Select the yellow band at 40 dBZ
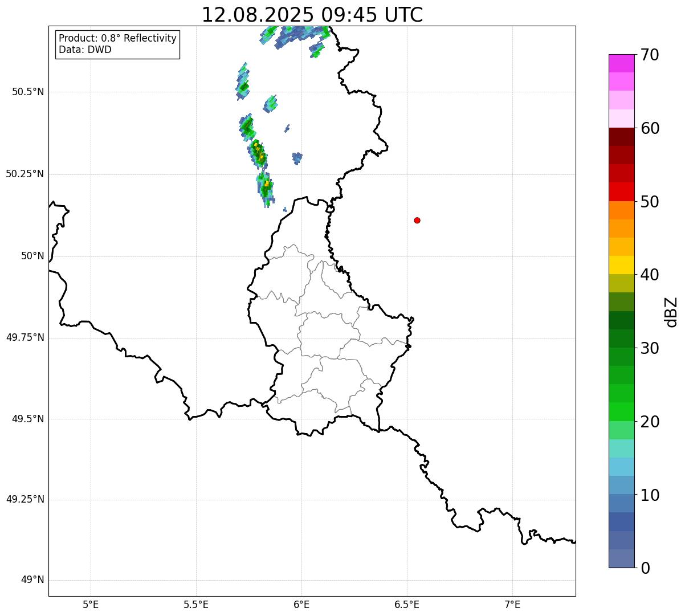The image size is (685, 616). pyautogui.click(x=621, y=265)
